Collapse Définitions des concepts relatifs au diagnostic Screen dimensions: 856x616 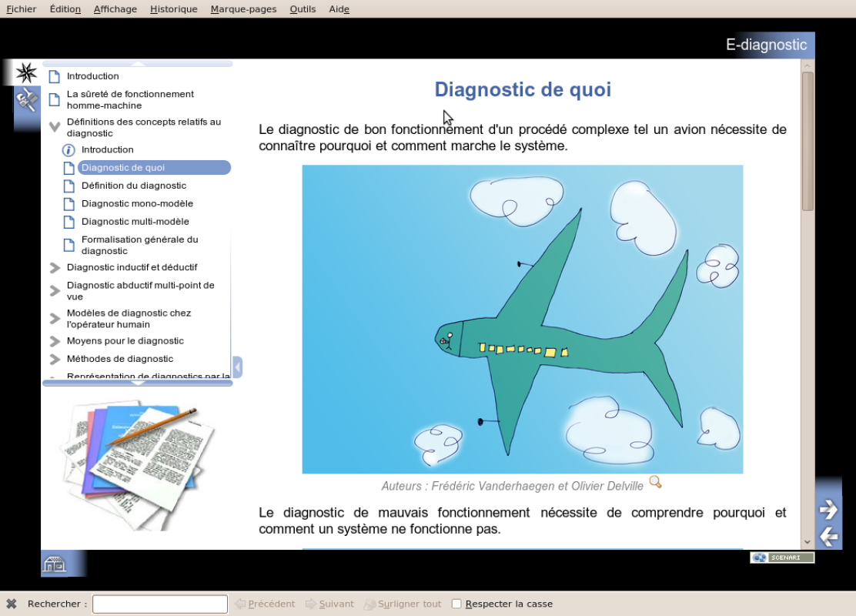(55, 127)
